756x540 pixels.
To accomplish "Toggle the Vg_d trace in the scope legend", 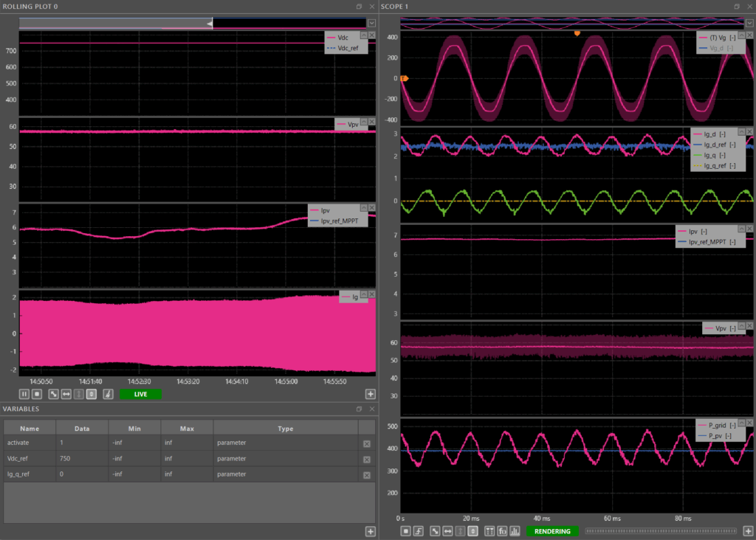I will coord(717,48).
